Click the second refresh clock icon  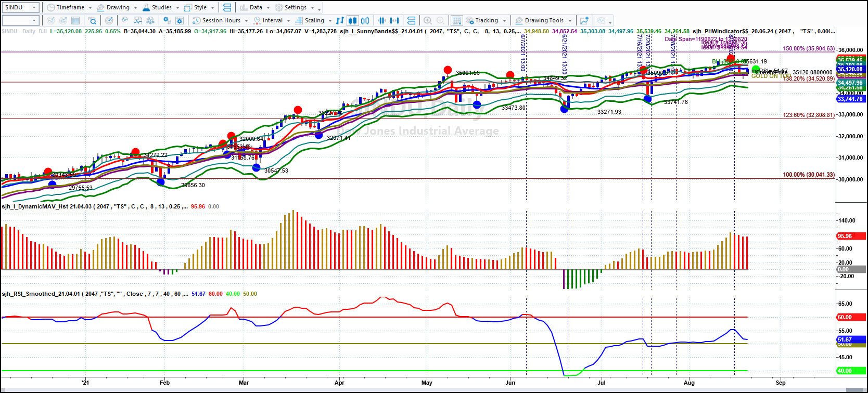point(63,20)
